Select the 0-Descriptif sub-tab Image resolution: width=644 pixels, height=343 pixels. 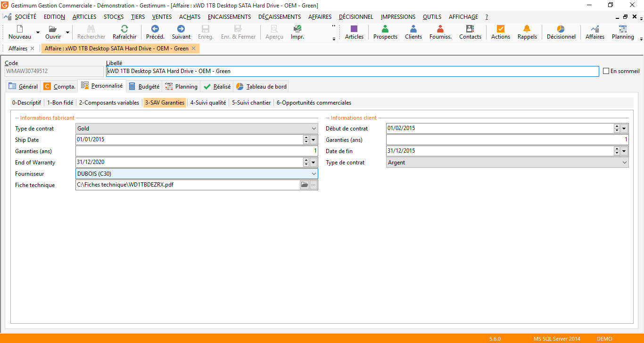26,103
